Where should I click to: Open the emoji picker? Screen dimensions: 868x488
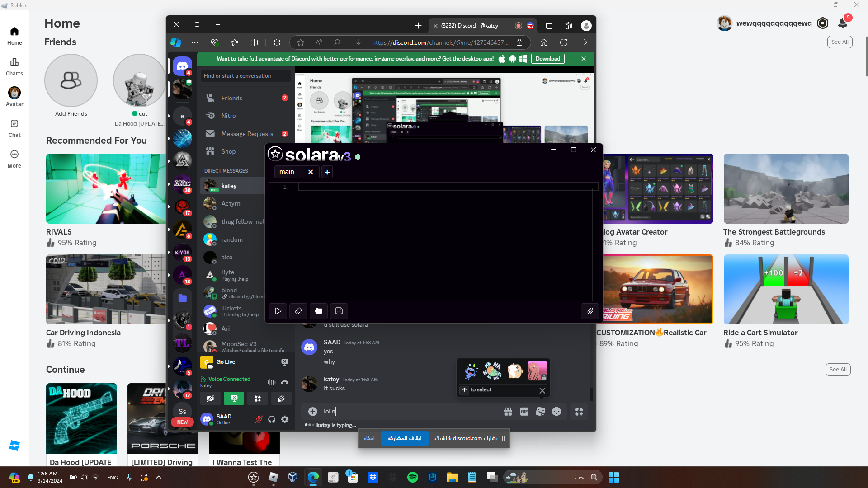click(x=557, y=412)
